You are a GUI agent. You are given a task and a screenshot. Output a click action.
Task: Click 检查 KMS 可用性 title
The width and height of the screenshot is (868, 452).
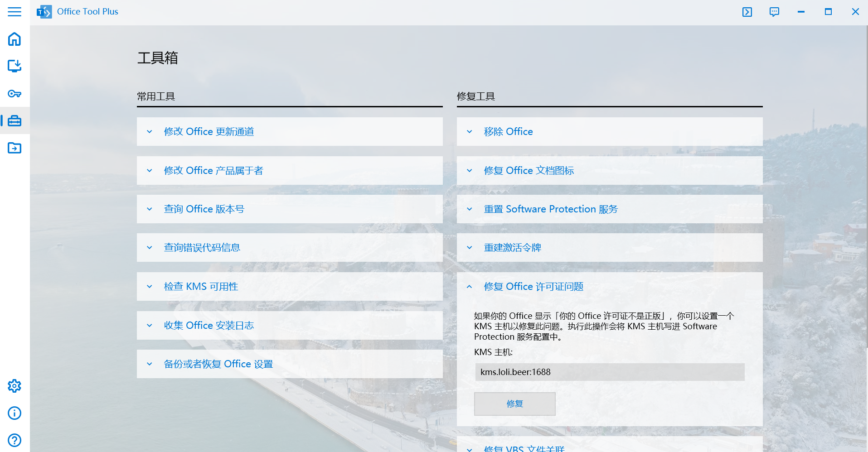(x=201, y=287)
